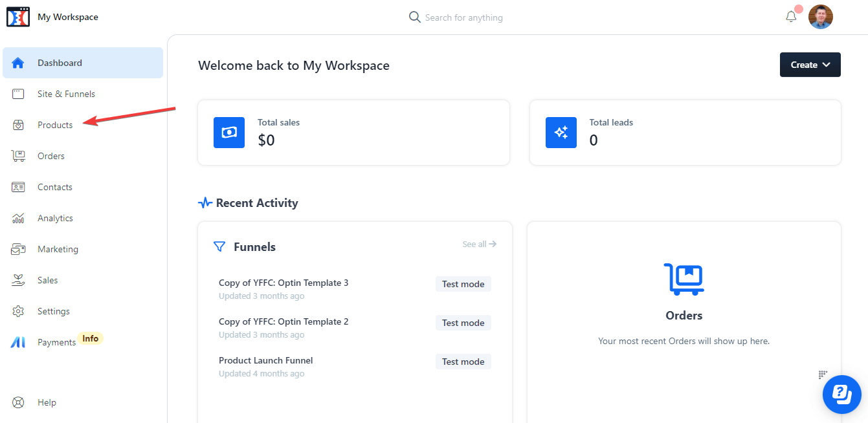
Task: Click See all next to Funnels
Action: click(479, 244)
